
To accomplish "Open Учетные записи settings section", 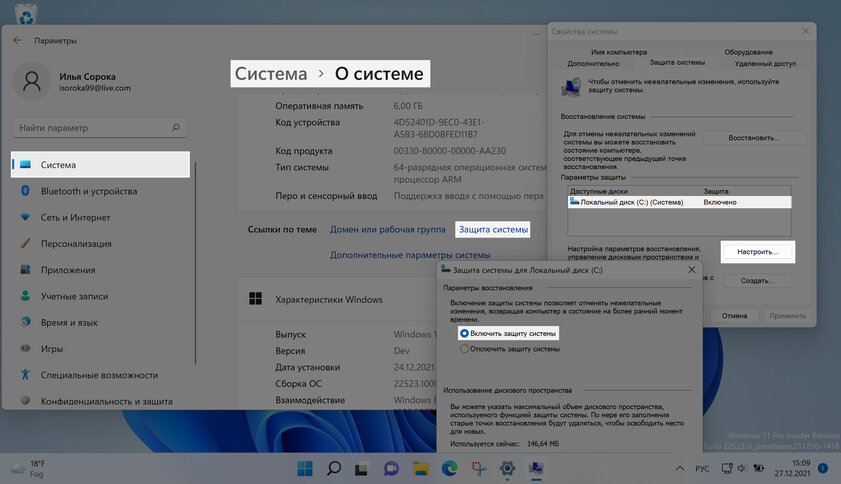I will coord(100,296).
